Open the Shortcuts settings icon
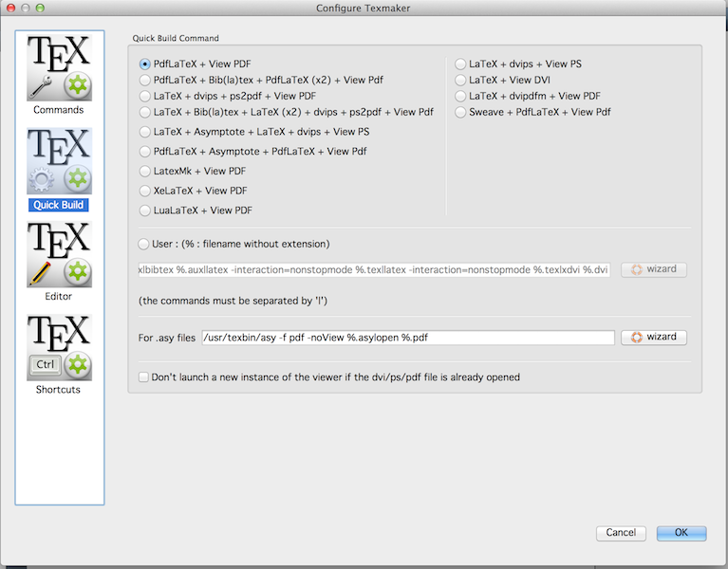 [59, 347]
